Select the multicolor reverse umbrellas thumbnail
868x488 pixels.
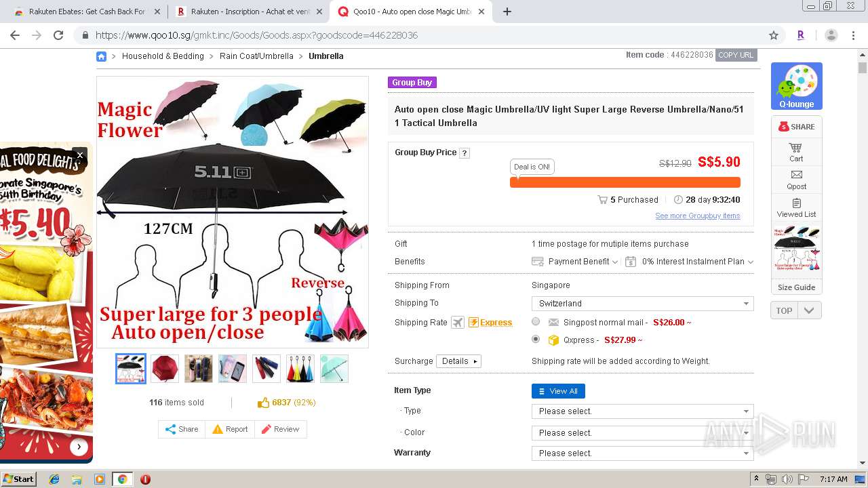coord(300,369)
